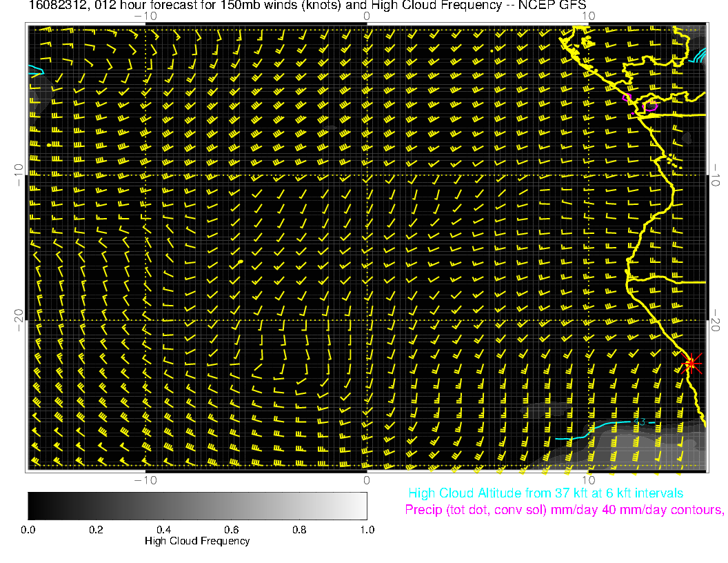Screen dimensions: 728x563
Task: Click the magenta "Precip" legend text
Action: click(x=564, y=511)
